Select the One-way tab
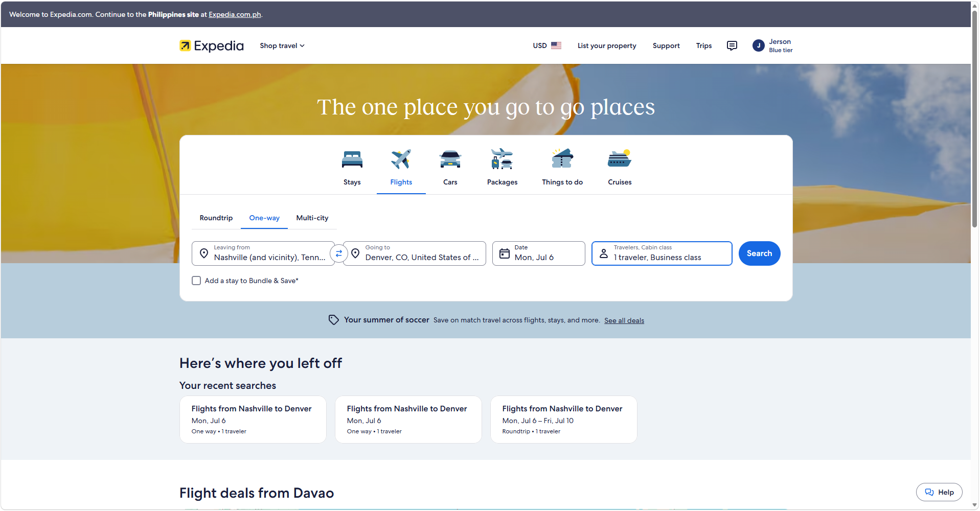Screen dimensions: 980x511 pos(264,218)
